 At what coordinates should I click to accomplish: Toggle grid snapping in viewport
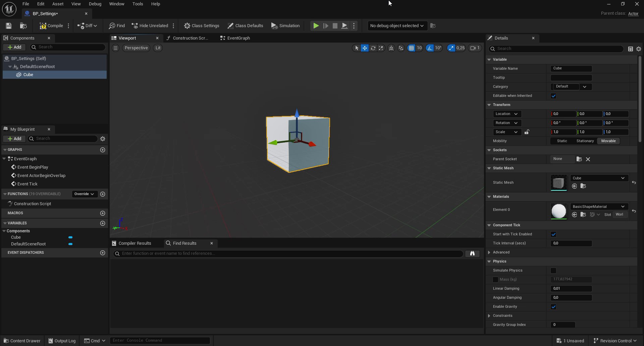coord(411,48)
